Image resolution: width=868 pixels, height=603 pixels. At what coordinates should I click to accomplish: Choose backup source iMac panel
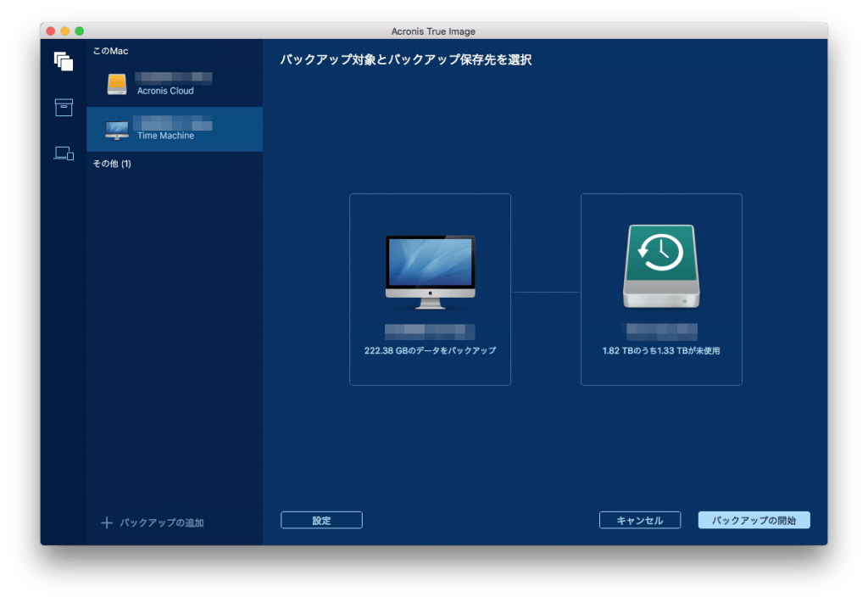(x=430, y=289)
